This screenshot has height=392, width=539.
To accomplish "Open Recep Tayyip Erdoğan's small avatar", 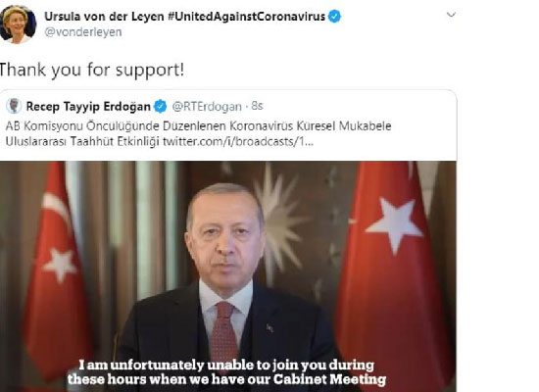I will coord(14,106).
